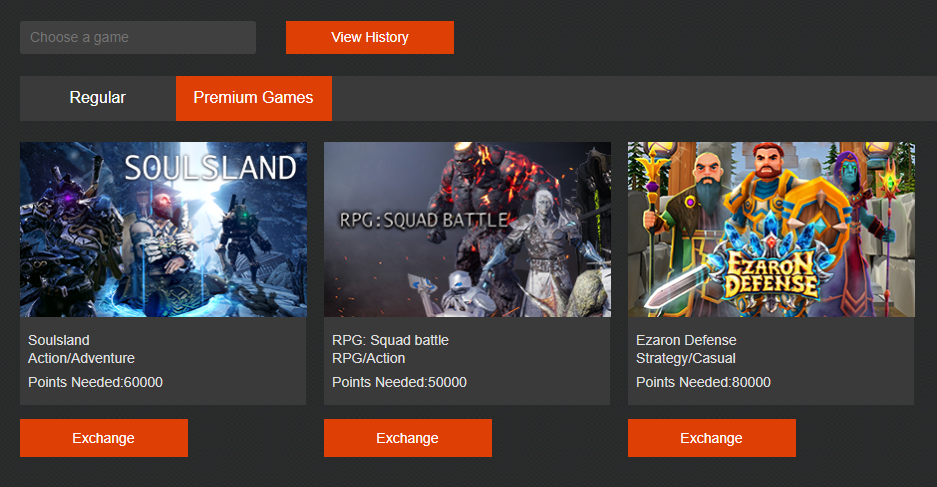Viewport: 937px width, 487px height.
Task: Click the 'RPG: Squad battle' title text
Action: [390, 340]
